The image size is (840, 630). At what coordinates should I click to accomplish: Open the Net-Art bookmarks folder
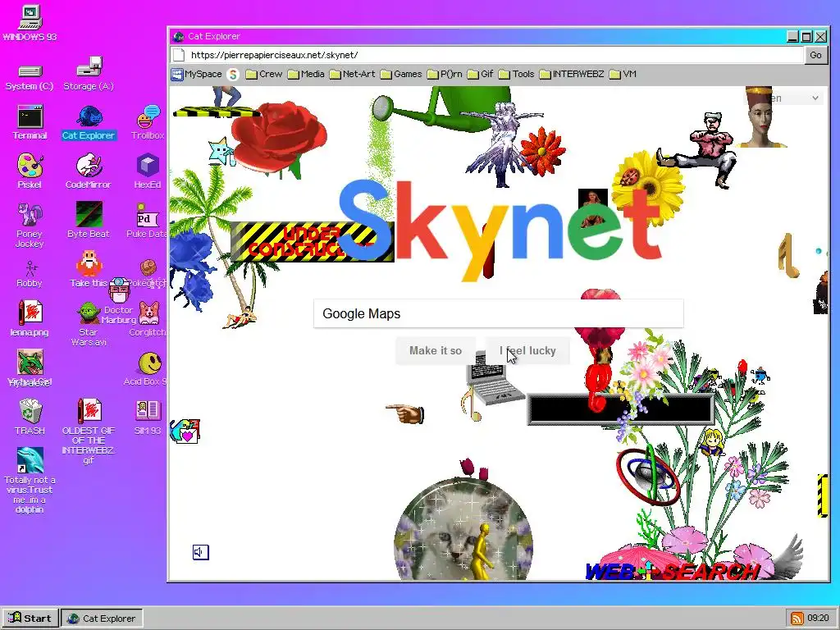coord(352,74)
